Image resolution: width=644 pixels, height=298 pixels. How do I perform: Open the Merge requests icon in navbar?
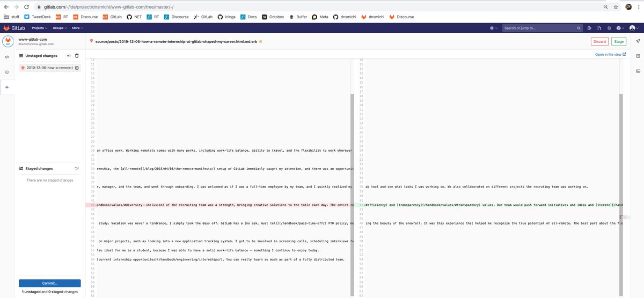(599, 28)
